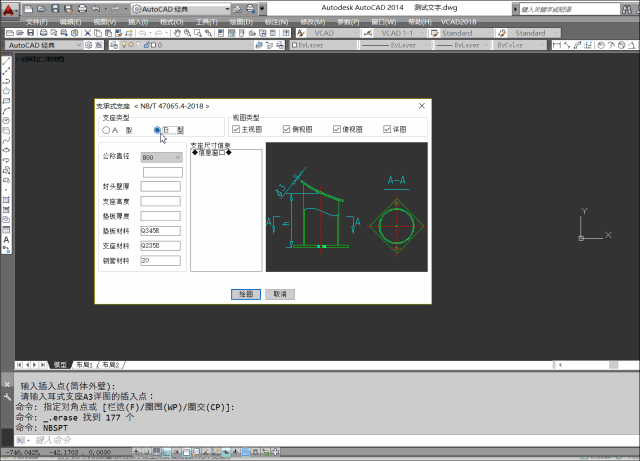The image size is (640, 461).
Task: Click the 取消 button
Action: click(279, 294)
